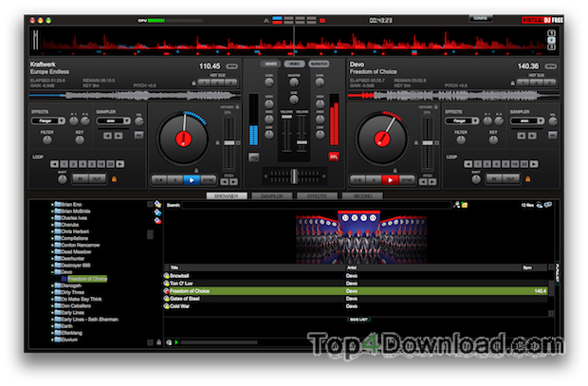
Task: Click loop double arrow on right deck
Action: click(x=534, y=164)
